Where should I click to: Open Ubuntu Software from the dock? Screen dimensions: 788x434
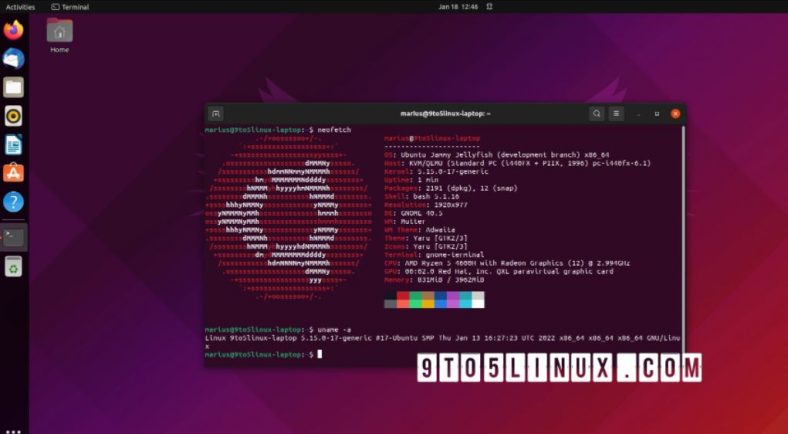point(14,173)
